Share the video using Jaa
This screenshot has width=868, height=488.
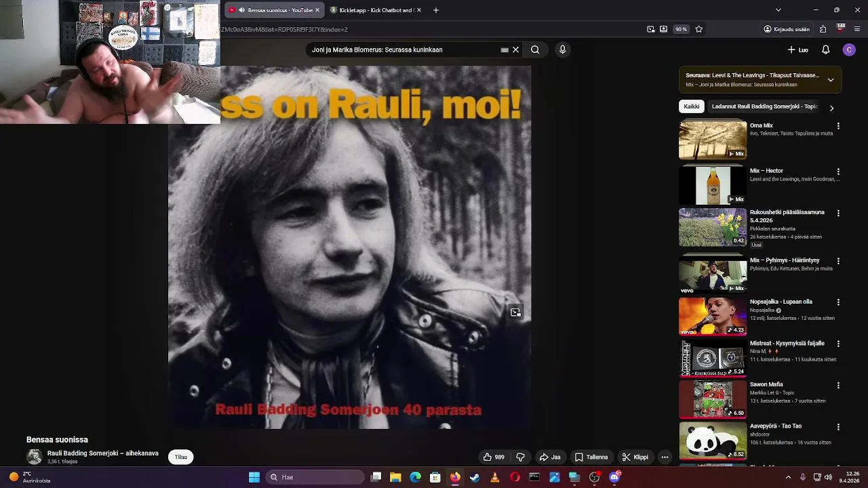[x=550, y=457]
